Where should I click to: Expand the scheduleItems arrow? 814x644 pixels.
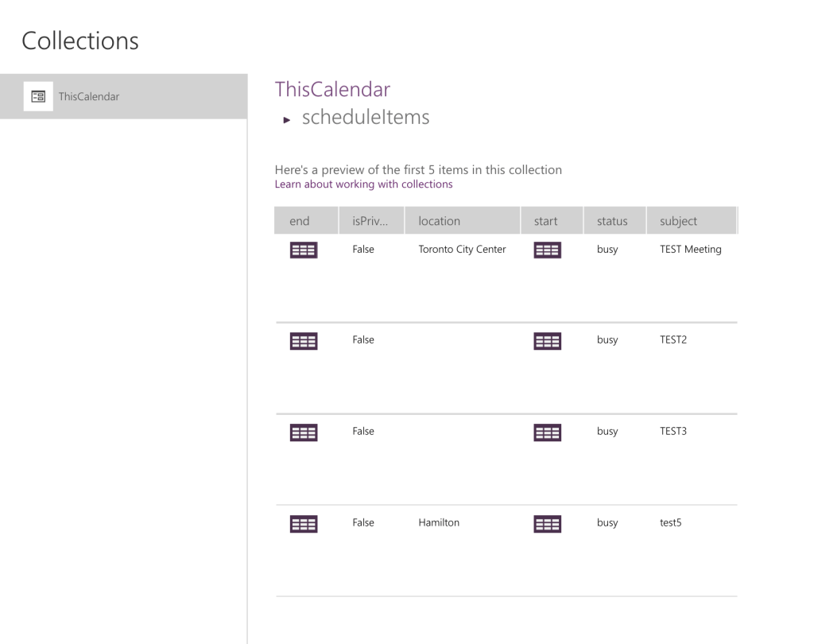(286, 120)
